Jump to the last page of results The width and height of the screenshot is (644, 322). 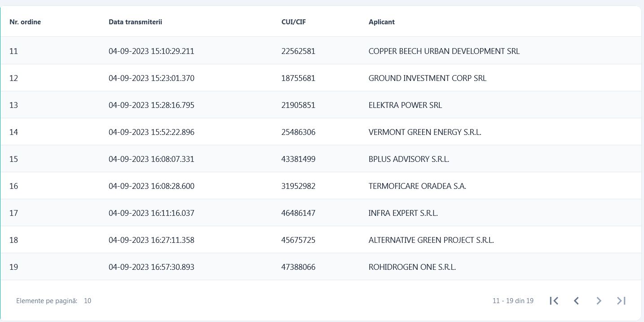pos(621,301)
